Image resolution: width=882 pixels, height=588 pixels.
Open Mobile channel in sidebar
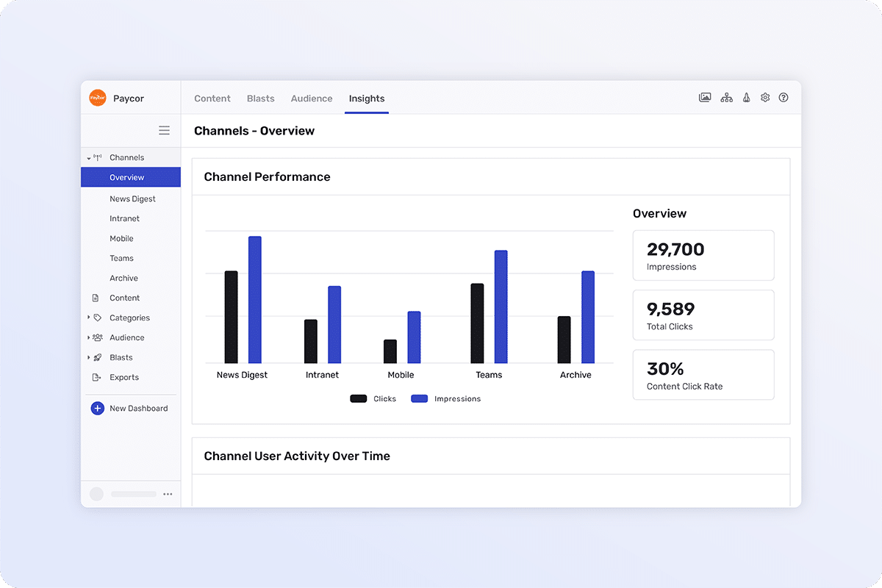pyautogui.click(x=121, y=238)
